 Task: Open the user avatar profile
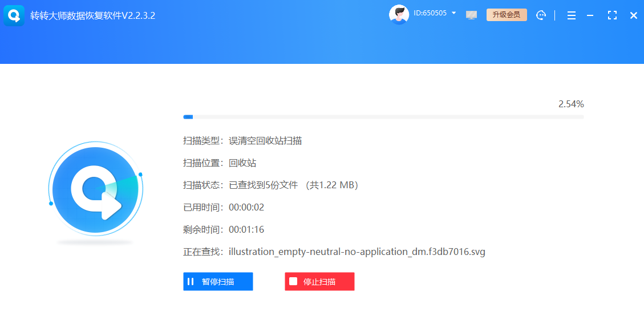(x=399, y=15)
